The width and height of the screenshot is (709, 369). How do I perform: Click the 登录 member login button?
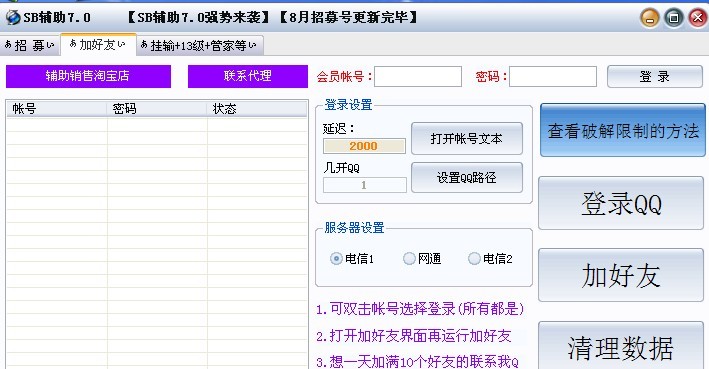(655, 76)
